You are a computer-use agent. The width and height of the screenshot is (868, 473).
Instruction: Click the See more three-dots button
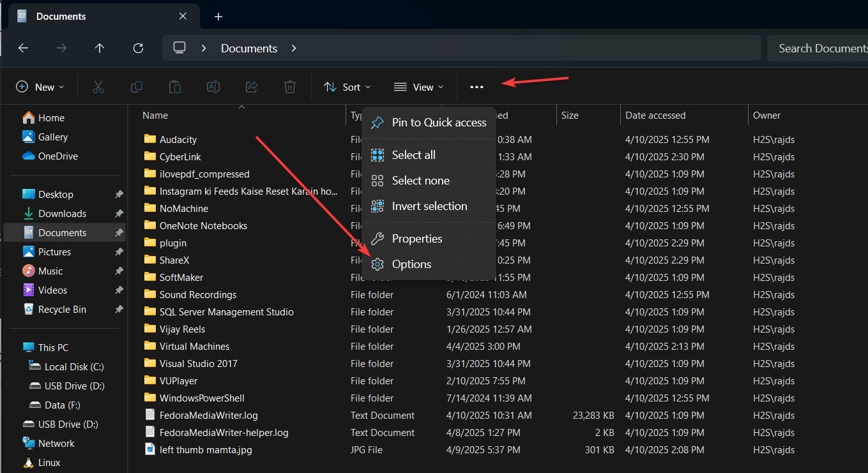[x=476, y=87]
